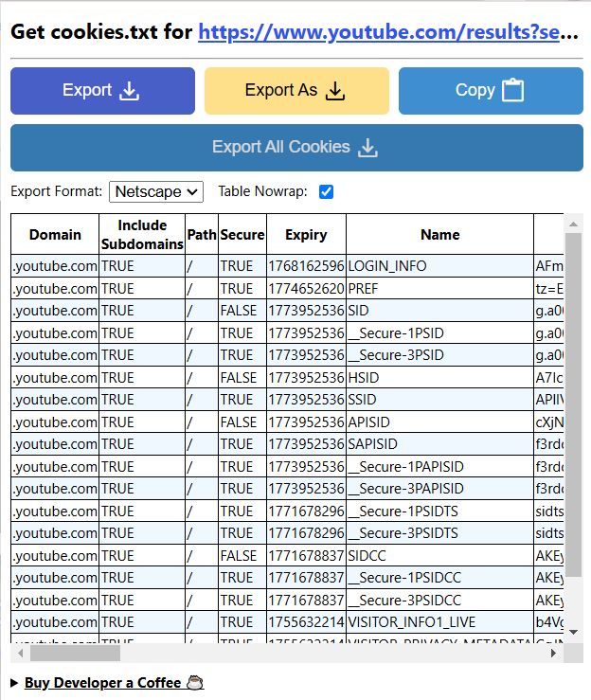Select the __Secure-1PSIDTS name cell

[x=439, y=511]
